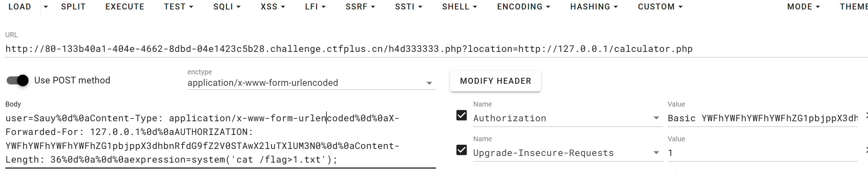This screenshot has height=171, width=868.
Task: Open the SQLI menu
Action: [x=227, y=7]
